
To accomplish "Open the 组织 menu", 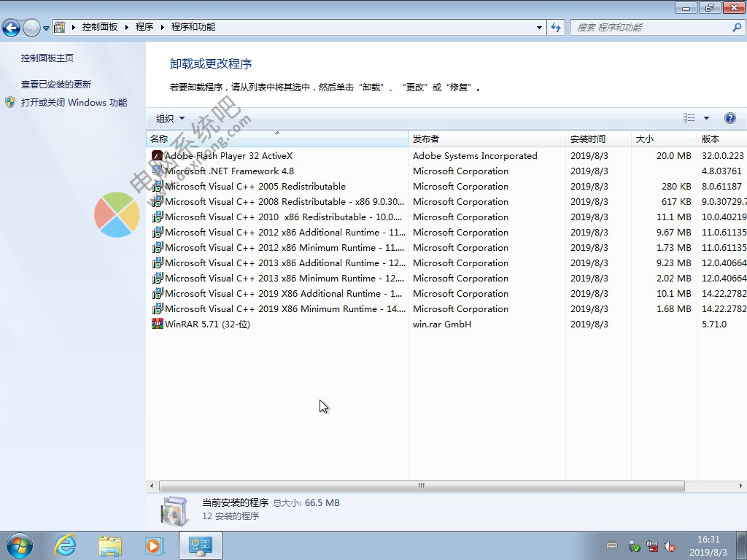I will tap(170, 118).
